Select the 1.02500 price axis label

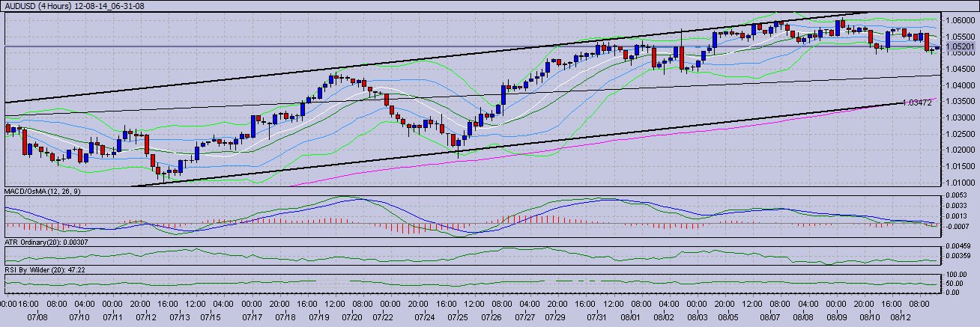(x=961, y=134)
